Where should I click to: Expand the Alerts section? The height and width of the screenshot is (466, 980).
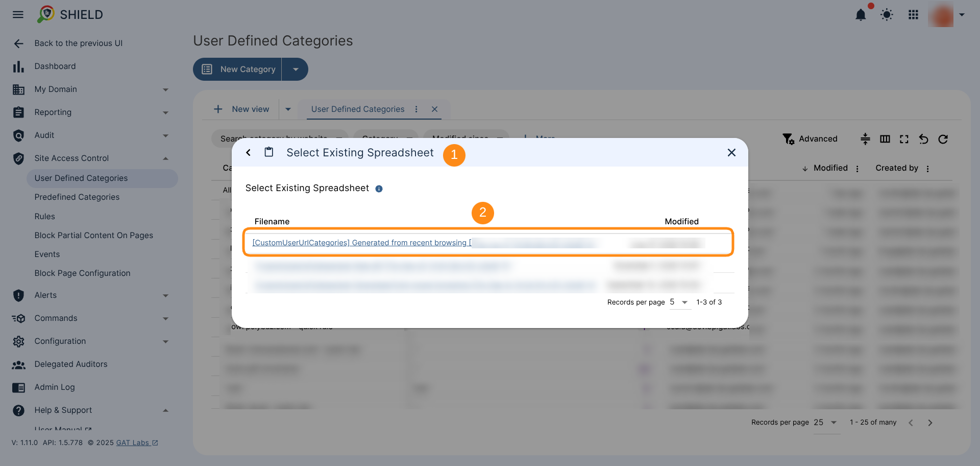point(165,295)
